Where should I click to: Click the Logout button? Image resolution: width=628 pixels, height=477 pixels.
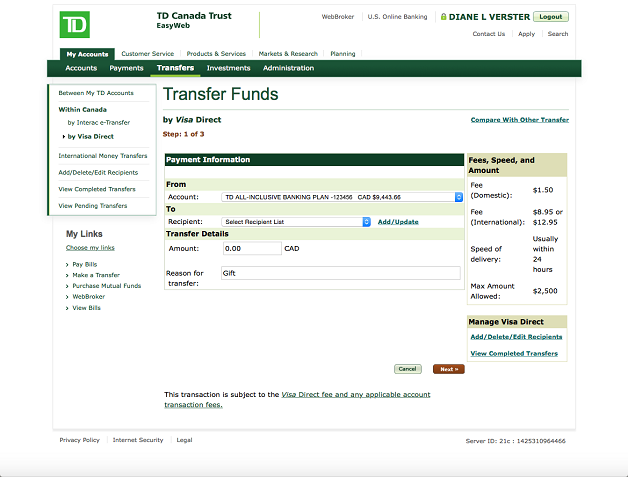click(551, 17)
